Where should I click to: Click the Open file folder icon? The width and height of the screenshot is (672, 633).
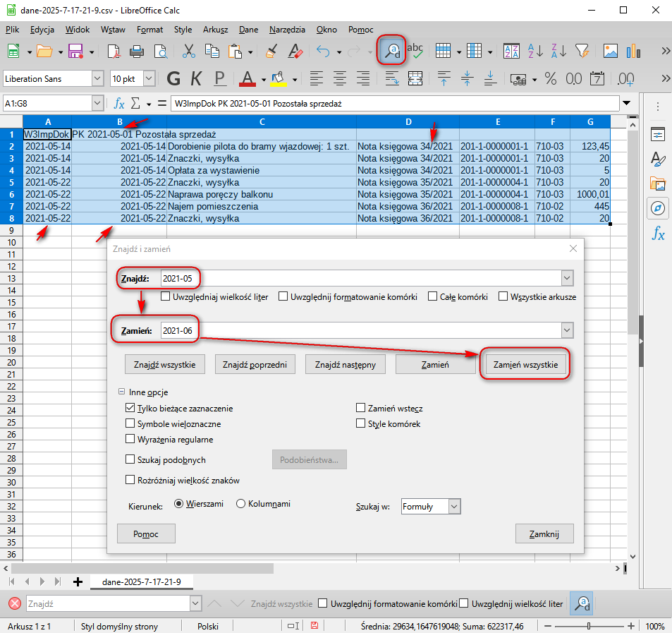click(44, 51)
